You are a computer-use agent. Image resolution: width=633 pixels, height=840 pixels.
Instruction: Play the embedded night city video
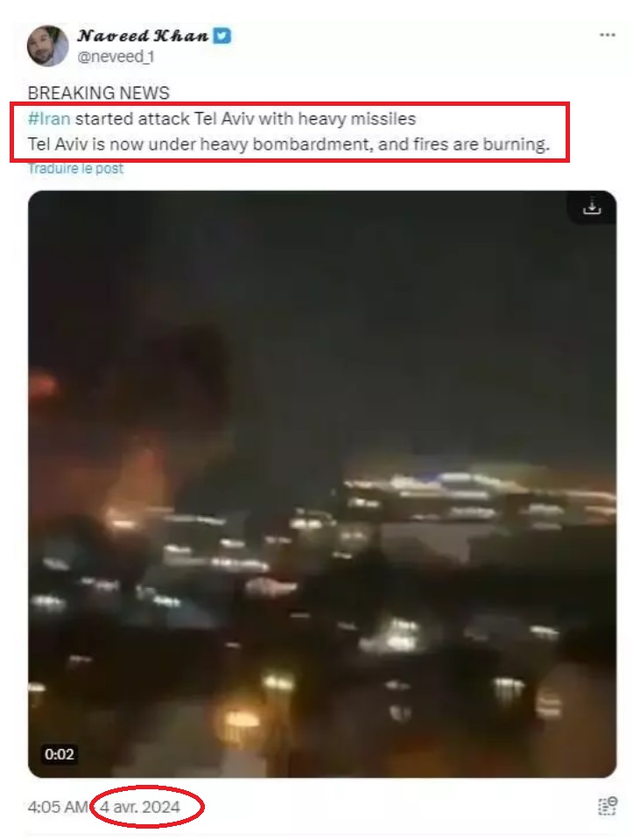(x=322, y=484)
